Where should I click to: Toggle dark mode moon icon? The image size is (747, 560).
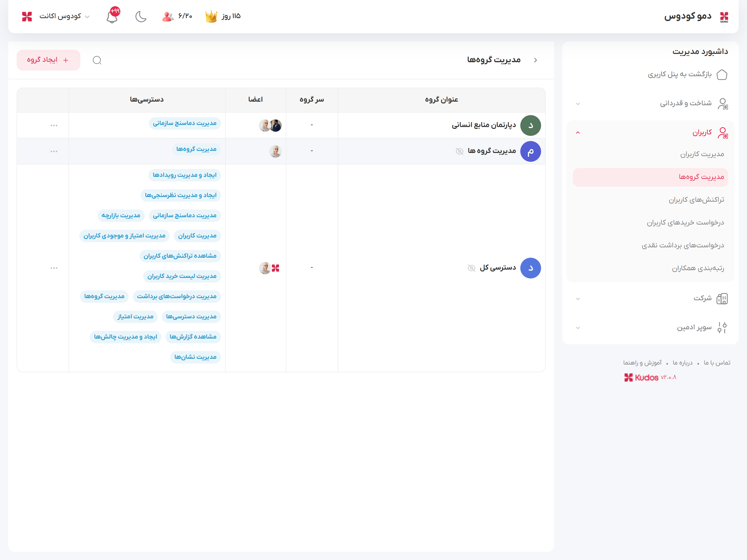(x=141, y=17)
